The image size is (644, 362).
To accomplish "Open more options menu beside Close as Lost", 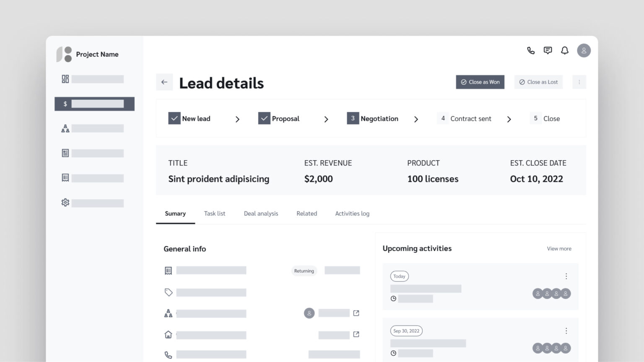I will (x=579, y=82).
